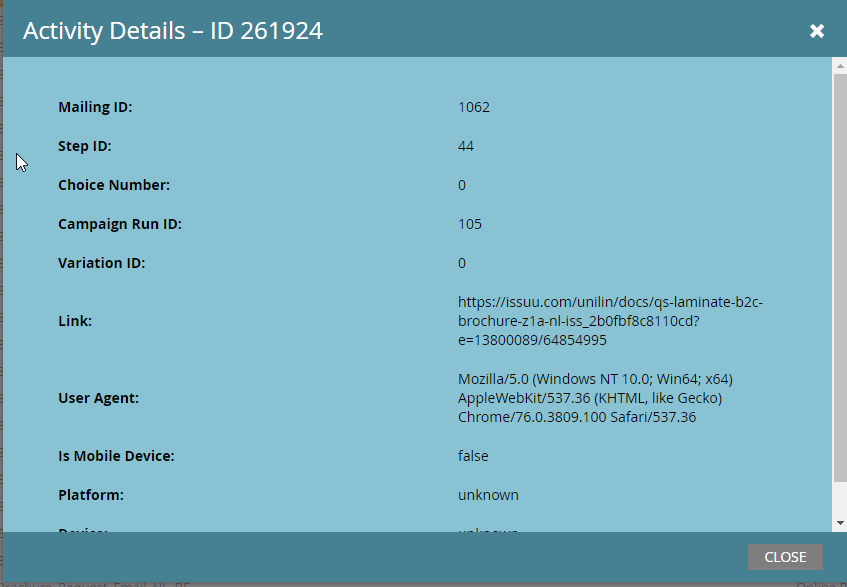
Task: Click the scrollbar up arrow
Action: coord(839,66)
